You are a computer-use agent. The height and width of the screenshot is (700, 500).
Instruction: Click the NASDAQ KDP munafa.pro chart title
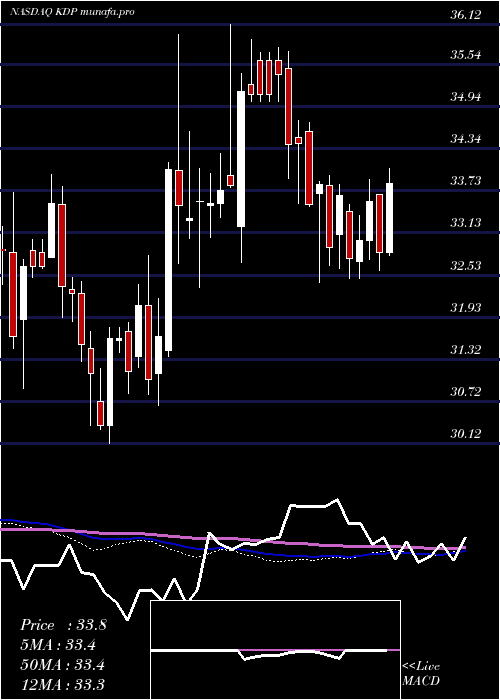(x=72, y=12)
